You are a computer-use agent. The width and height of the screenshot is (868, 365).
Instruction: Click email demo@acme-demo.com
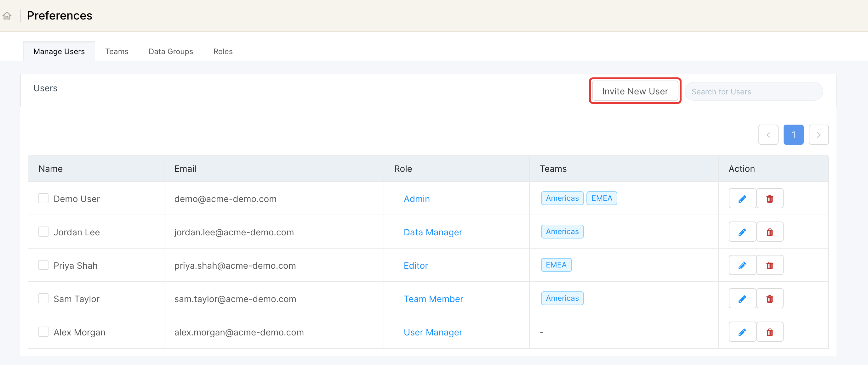(x=226, y=199)
